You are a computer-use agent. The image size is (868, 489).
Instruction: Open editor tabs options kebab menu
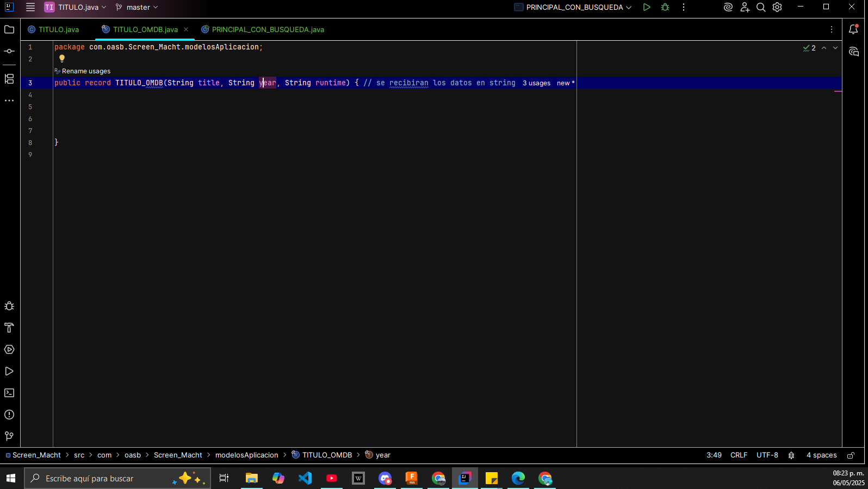point(832,29)
